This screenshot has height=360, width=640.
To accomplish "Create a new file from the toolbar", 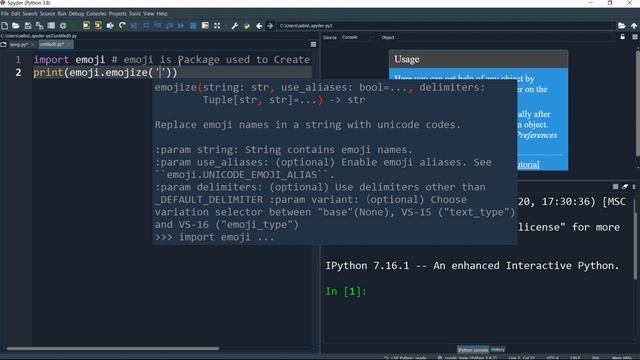I will pos(4,26).
